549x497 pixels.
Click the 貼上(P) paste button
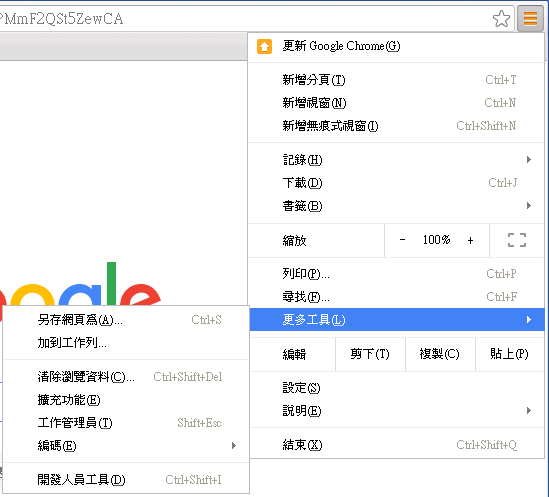click(x=510, y=354)
